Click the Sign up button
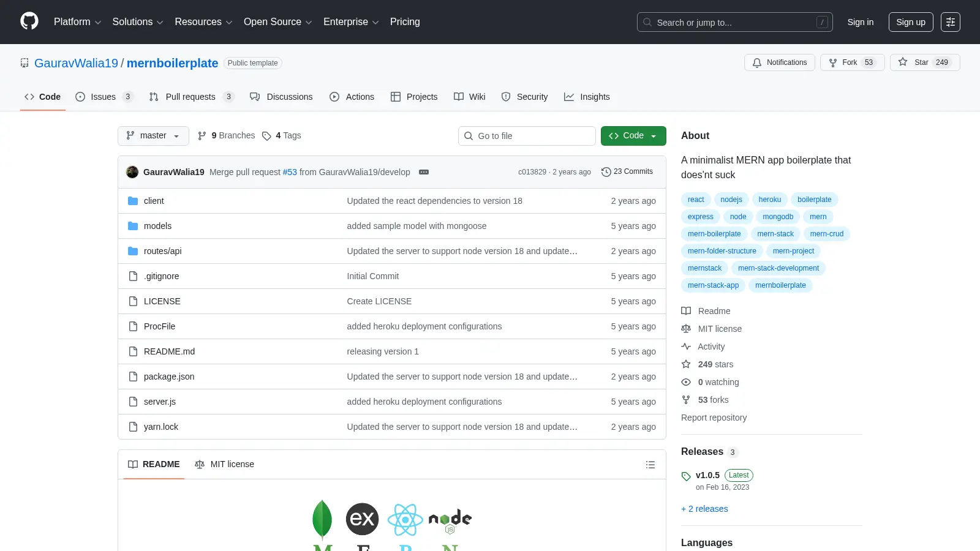 point(911,22)
